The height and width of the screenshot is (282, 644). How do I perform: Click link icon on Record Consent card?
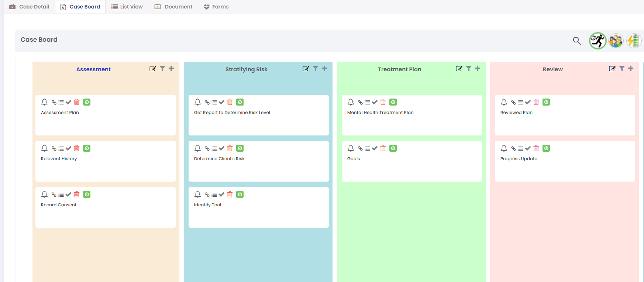coord(54,195)
